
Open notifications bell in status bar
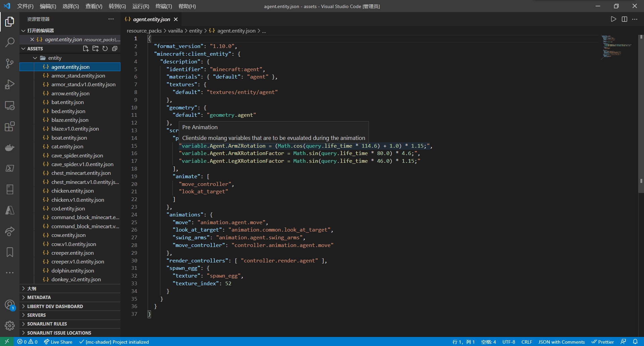pyautogui.click(x=635, y=342)
